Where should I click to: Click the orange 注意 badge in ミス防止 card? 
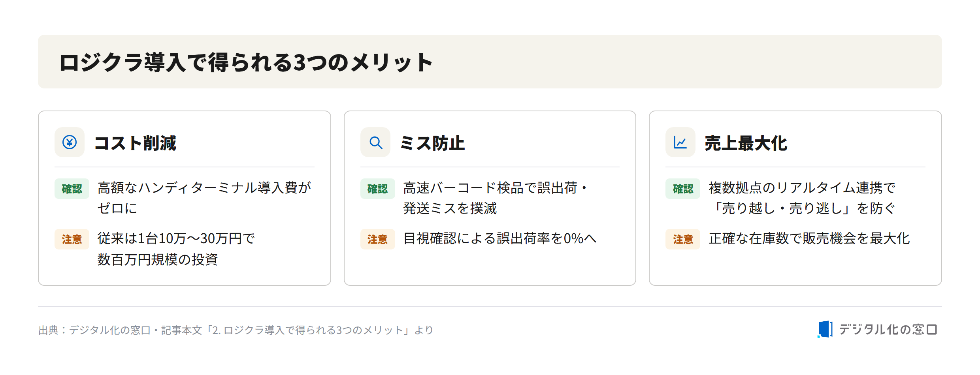pos(378,239)
